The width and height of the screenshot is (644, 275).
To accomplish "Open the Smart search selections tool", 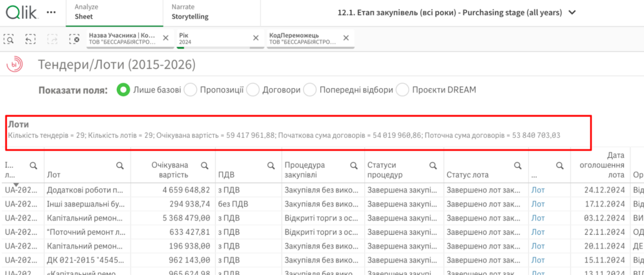I will pos(11,39).
